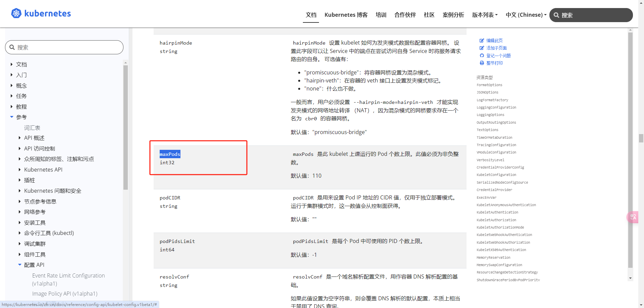644x308 pixels.
Task: Go to the Kubernetes 博客 nav item
Action: (346, 15)
